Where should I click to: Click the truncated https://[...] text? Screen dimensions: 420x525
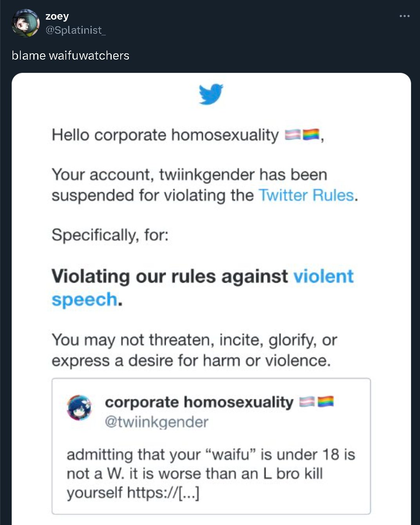[x=163, y=493]
